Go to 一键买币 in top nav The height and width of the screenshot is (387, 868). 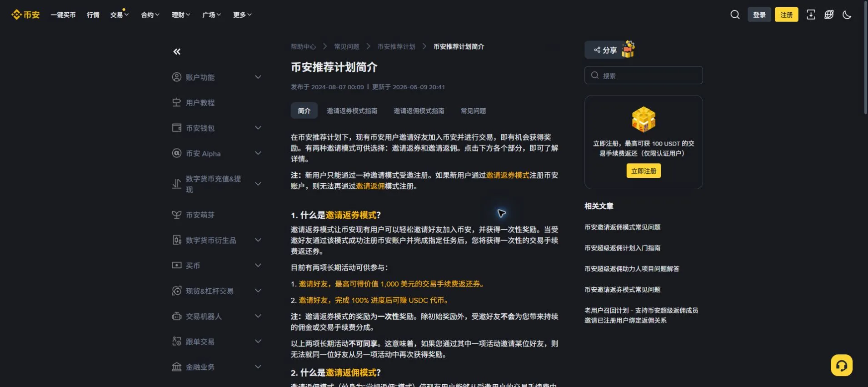pos(63,15)
